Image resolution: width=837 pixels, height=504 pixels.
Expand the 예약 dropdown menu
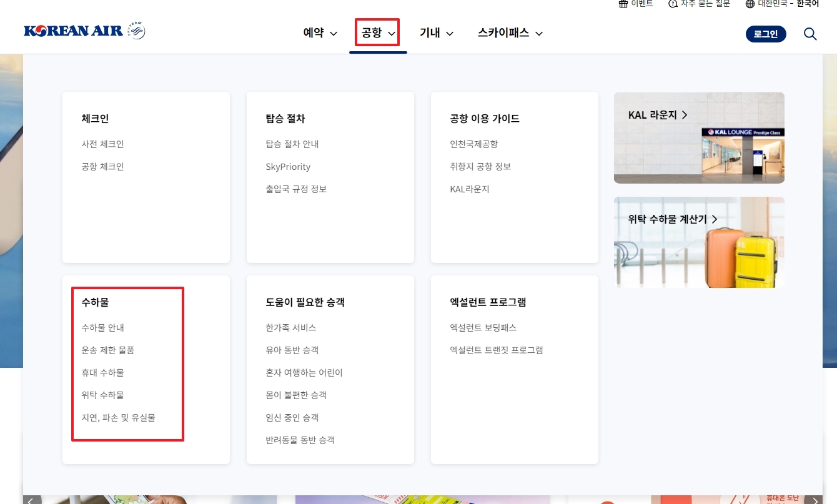(319, 33)
